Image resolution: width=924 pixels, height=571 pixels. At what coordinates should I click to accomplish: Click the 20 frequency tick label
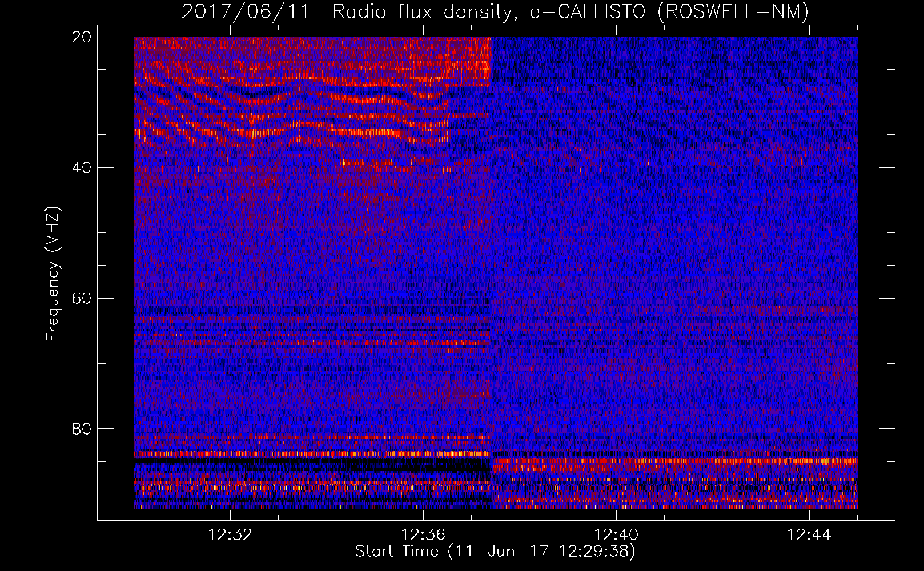tap(82, 37)
